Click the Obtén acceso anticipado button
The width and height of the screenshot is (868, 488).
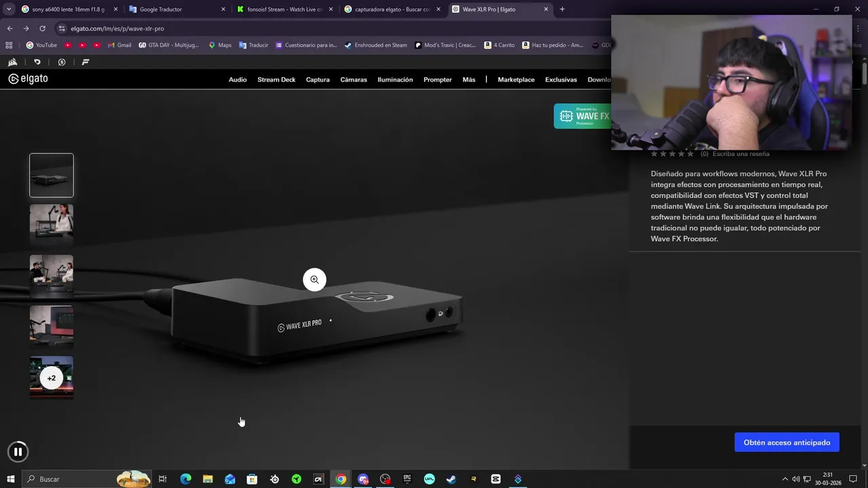(787, 443)
